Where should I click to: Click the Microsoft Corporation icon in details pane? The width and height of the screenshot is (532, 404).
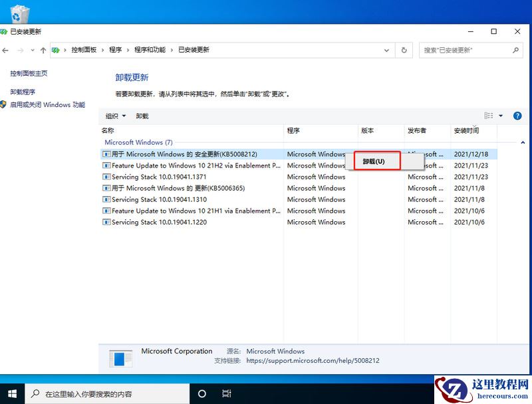pos(122,357)
